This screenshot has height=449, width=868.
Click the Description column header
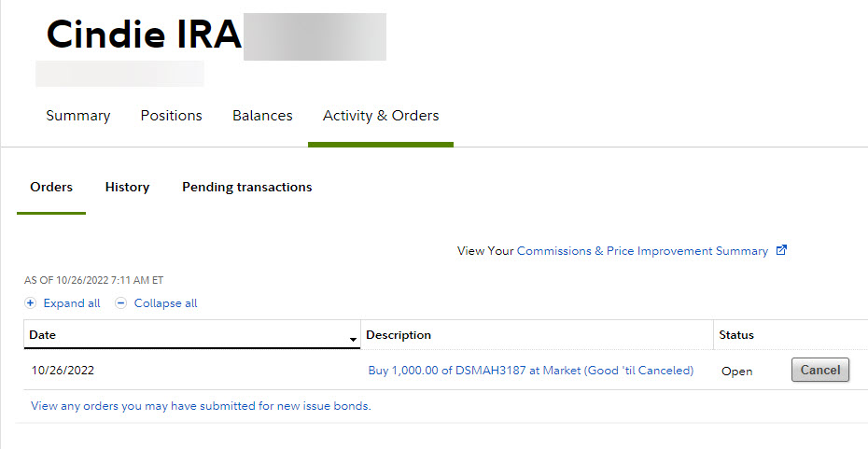click(399, 335)
